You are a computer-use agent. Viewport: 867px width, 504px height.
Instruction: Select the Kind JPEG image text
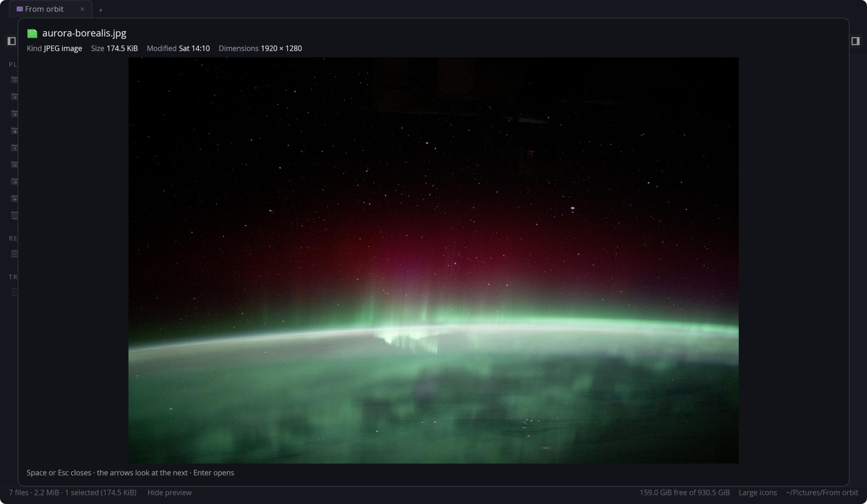click(54, 48)
